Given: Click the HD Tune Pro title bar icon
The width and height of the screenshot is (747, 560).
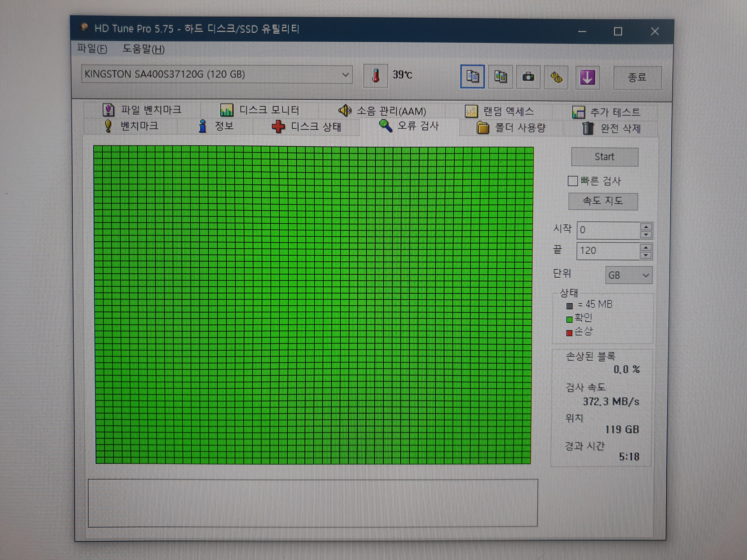Looking at the screenshot, I should (x=84, y=27).
